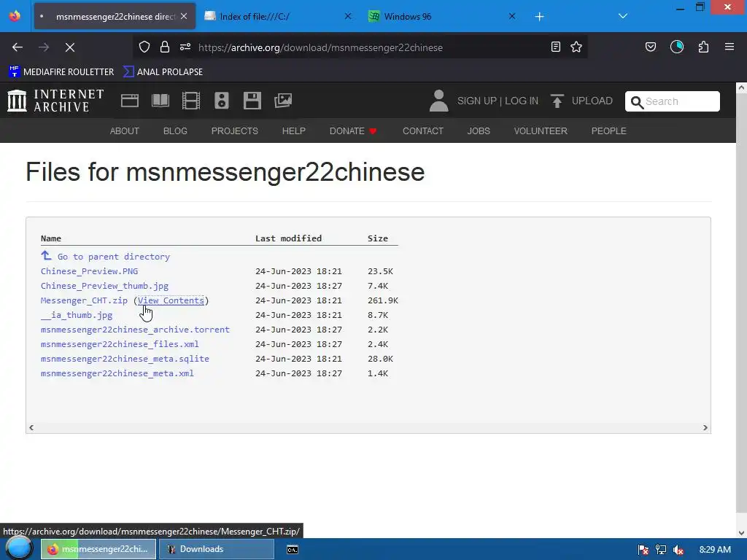Open the HELP menu item
This screenshot has height=560, width=747.
point(294,131)
